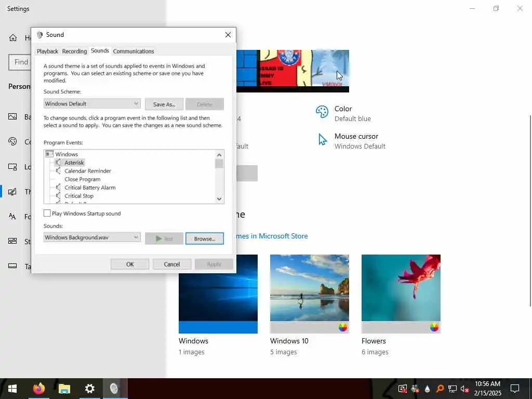Click the Browse... button
The width and height of the screenshot is (532, 399).
205,238
